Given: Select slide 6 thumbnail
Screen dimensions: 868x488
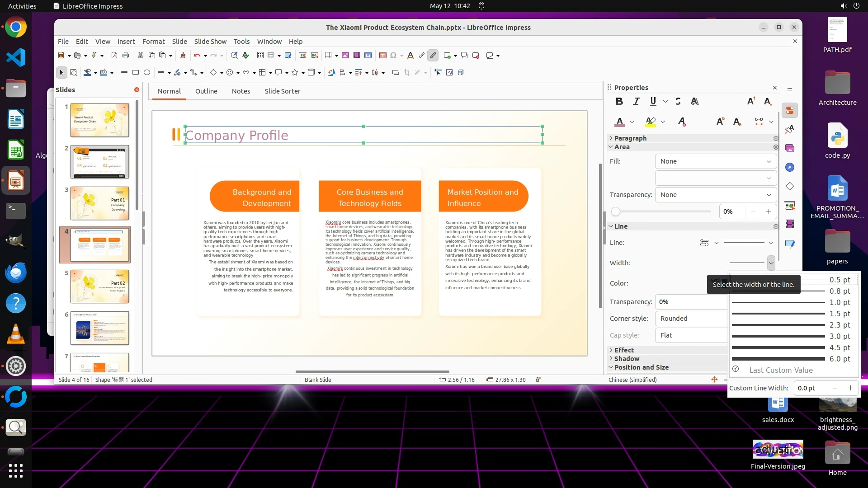Looking at the screenshot, I should point(99,328).
